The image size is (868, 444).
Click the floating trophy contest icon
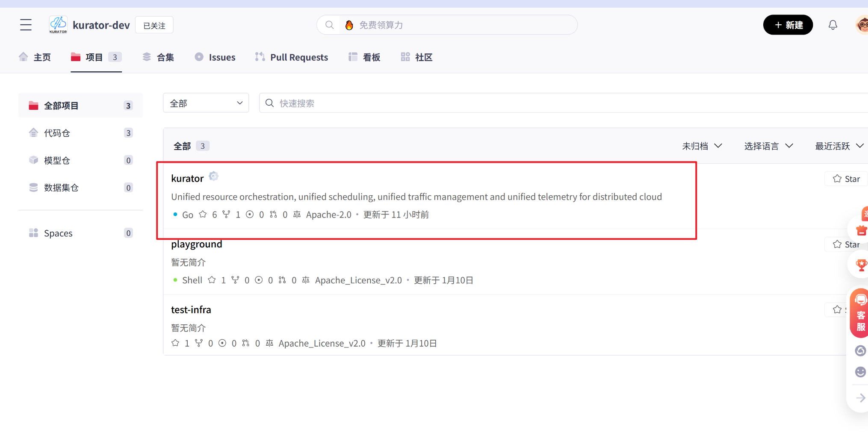[x=861, y=265]
